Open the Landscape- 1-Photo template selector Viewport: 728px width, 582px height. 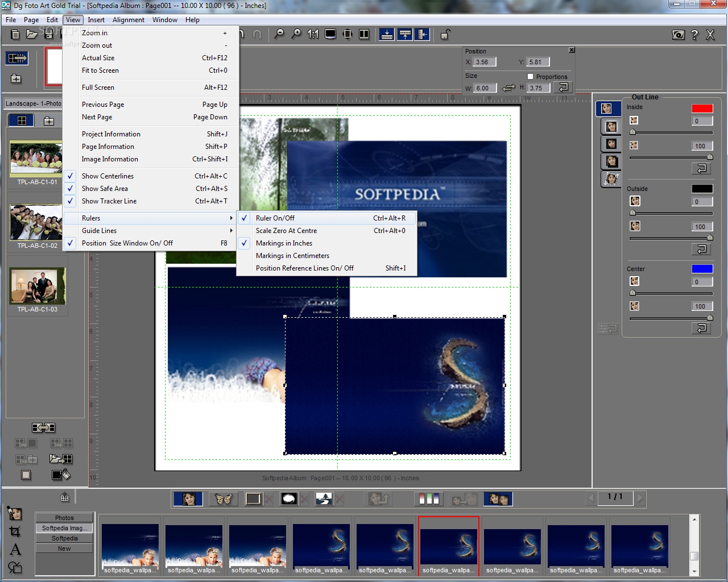tap(34, 103)
